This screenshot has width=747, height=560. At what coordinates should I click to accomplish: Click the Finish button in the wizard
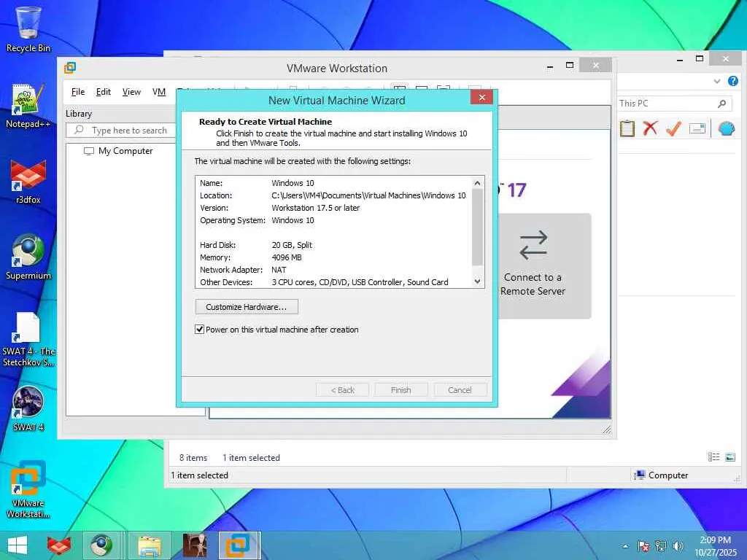coord(400,390)
